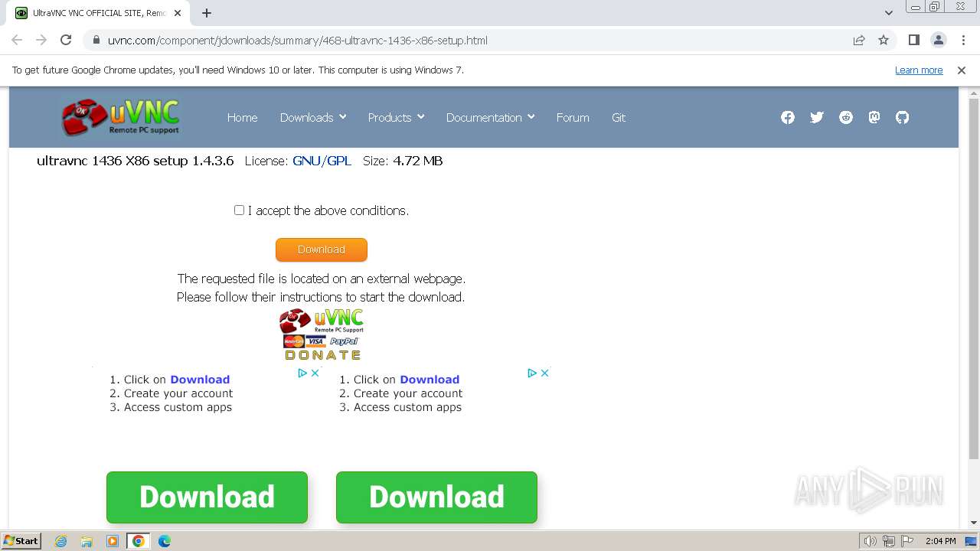Open the Chrome three-dot menu

coord(964,40)
